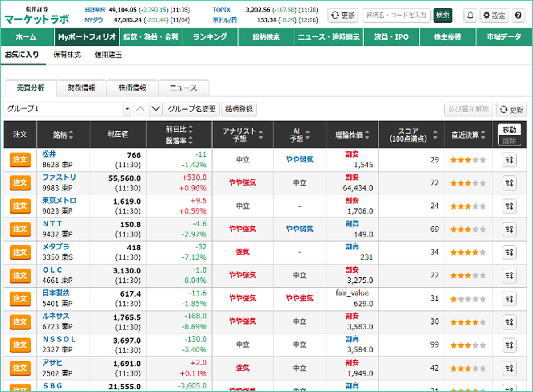Screen dimensions: 533x392
Task: Click the move handle icon for メタプラ row
Action: tap(509, 252)
